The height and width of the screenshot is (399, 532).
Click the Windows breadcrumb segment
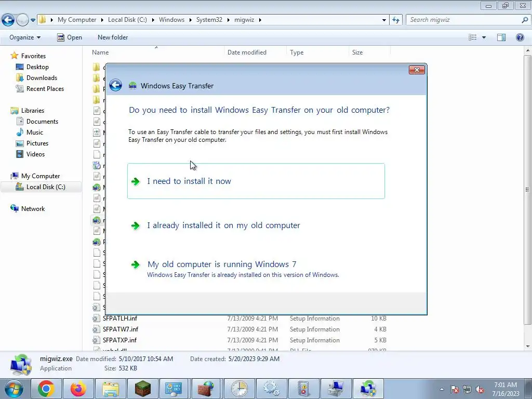pos(171,20)
